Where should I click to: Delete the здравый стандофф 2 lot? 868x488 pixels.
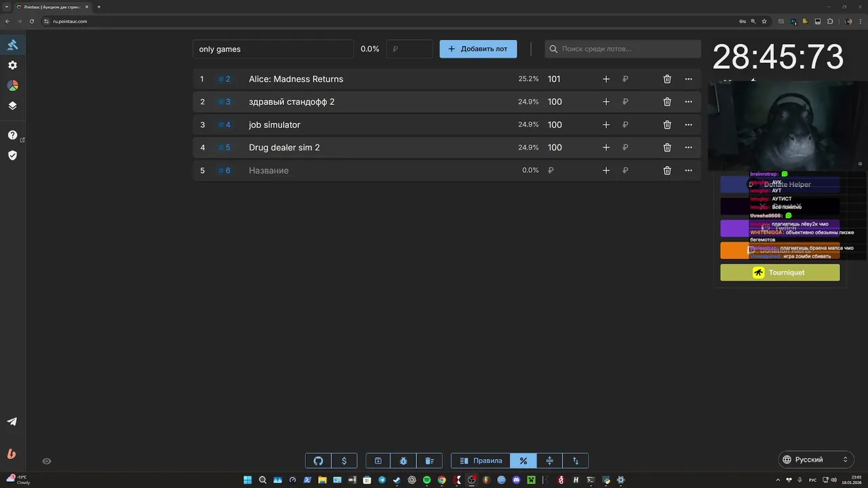click(667, 102)
